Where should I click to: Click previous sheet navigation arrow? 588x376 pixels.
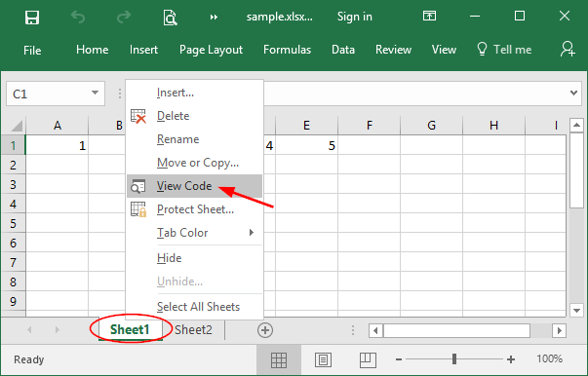point(29,330)
